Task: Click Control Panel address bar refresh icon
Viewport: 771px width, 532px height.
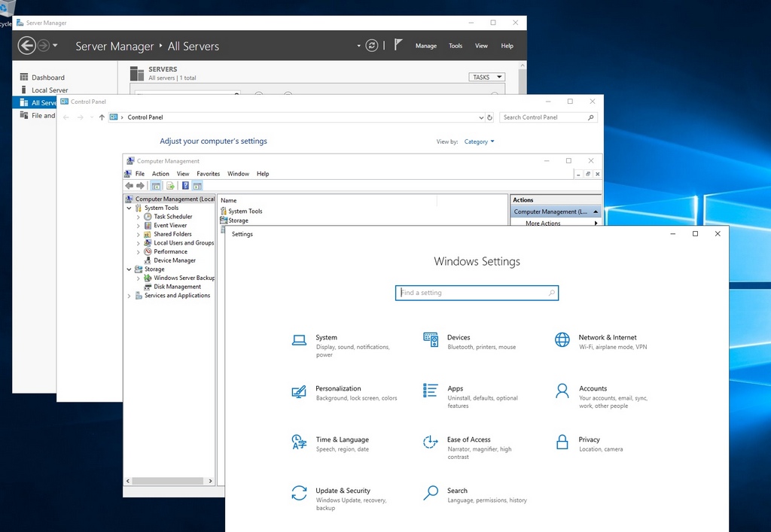Action: click(489, 117)
